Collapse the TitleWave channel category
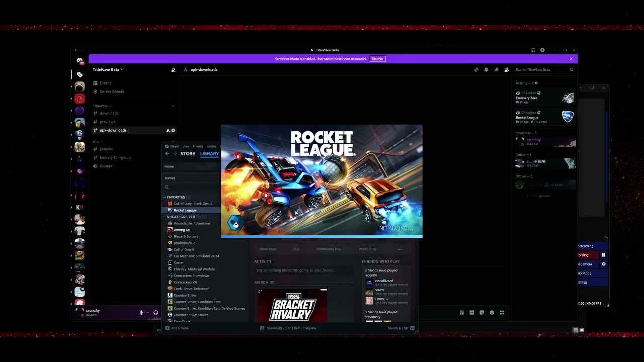This screenshot has height=362, width=644. click(102, 106)
